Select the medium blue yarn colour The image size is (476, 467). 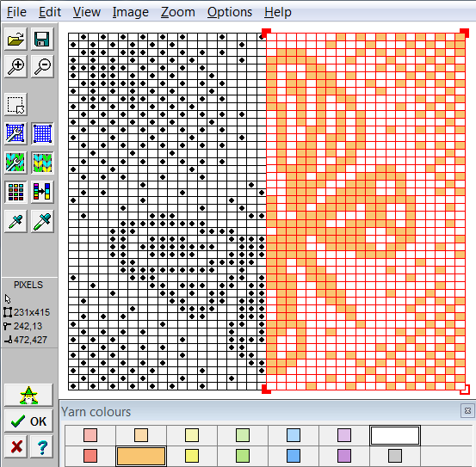click(x=294, y=456)
